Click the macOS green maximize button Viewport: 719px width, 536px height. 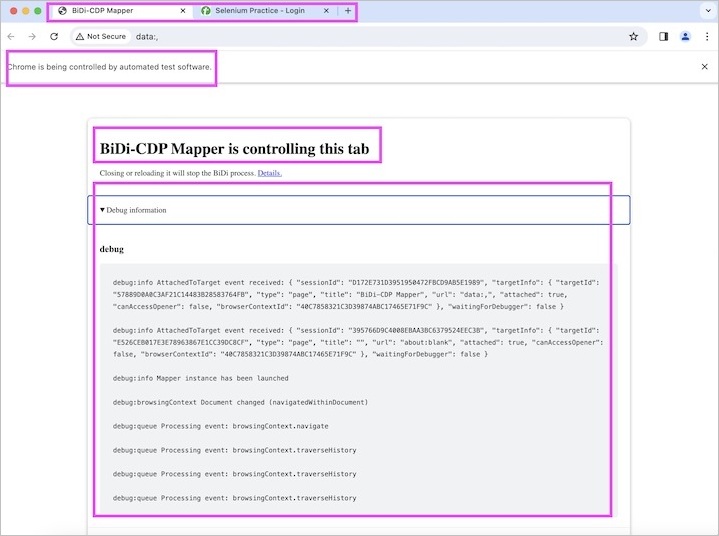(38, 11)
